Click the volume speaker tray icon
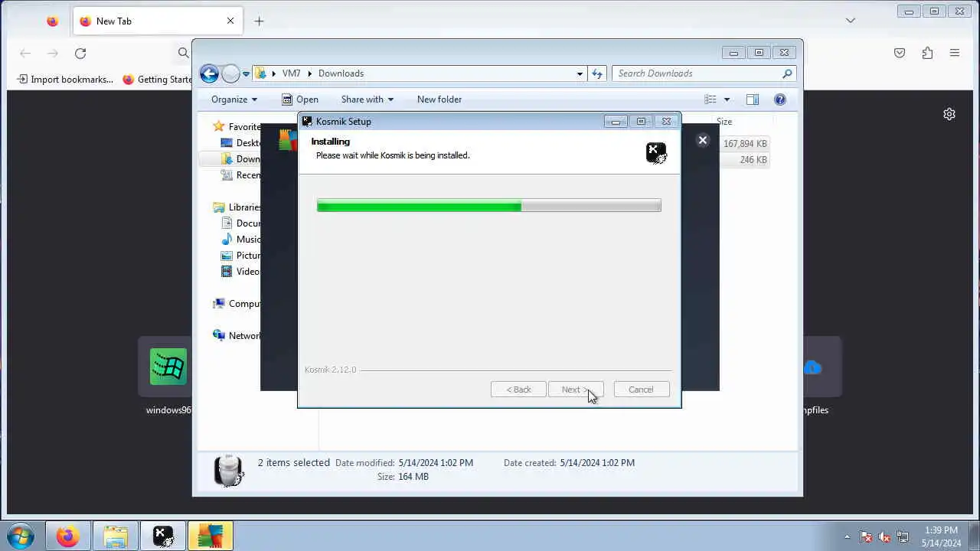This screenshot has height=551, width=980. (884, 537)
